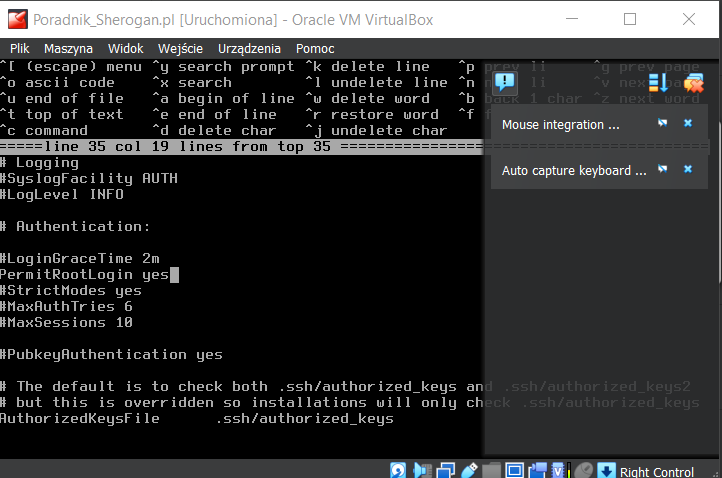The width and height of the screenshot is (722, 478).
Task: Toggle the notification center speech bubble icon
Action: click(505, 83)
